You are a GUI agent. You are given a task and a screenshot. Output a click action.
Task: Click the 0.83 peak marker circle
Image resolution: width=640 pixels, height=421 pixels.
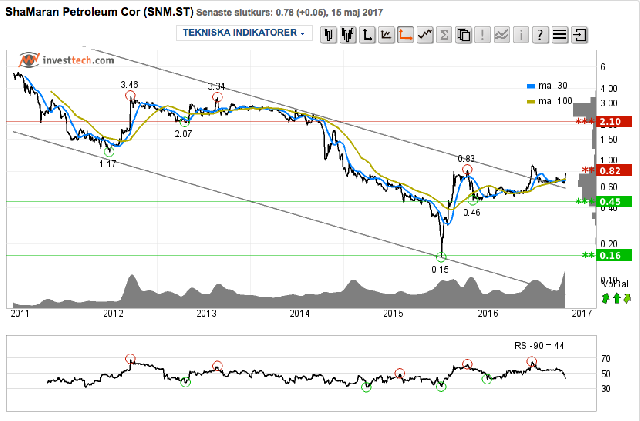[x=467, y=169]
